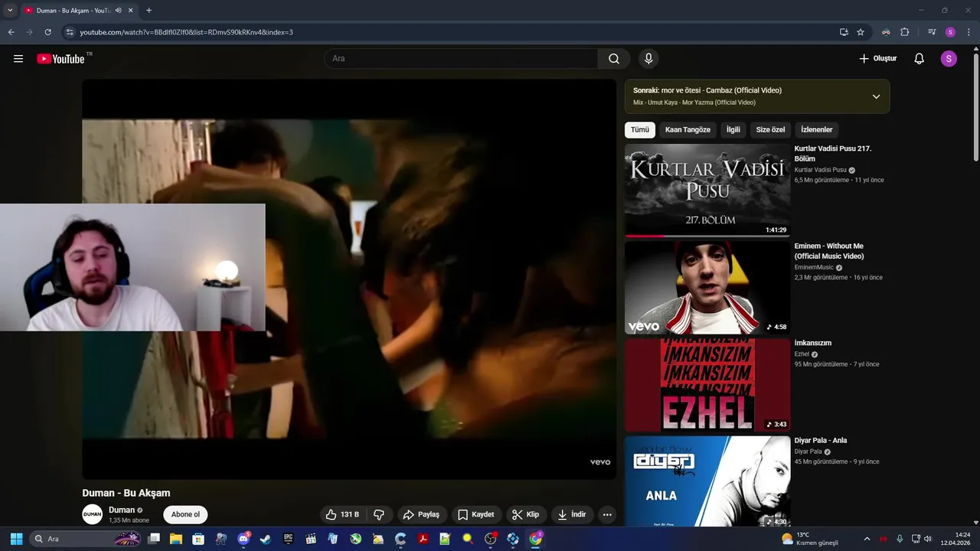Image resolution: width=980 pixels, height=551 pixels.
Task: Open the clock and date 14:24
Action: pos(955,539)
